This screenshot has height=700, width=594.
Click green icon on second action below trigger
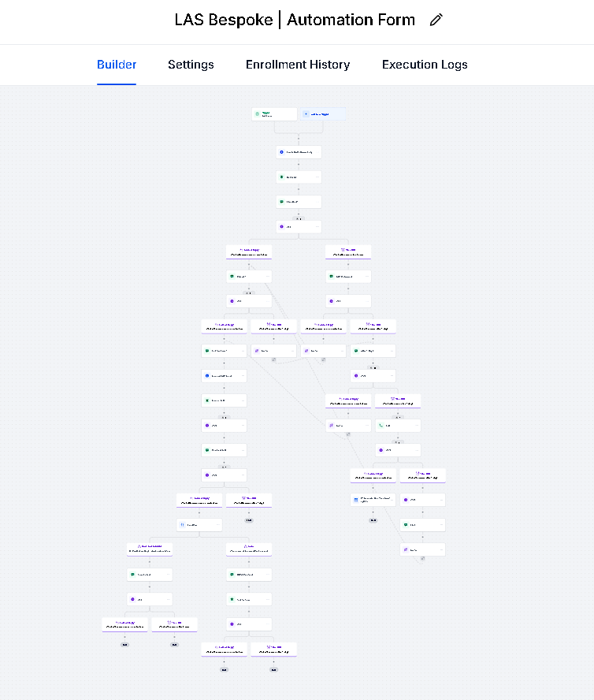281,177
